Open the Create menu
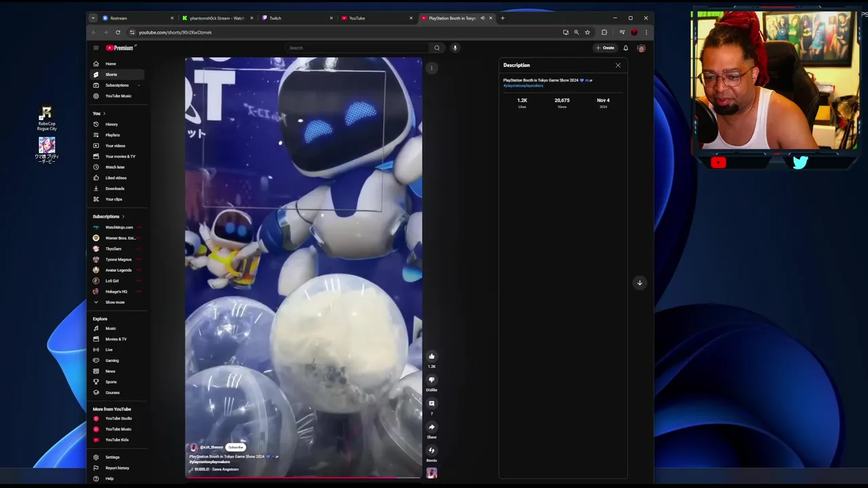The image size is (868, 488). 605,48
